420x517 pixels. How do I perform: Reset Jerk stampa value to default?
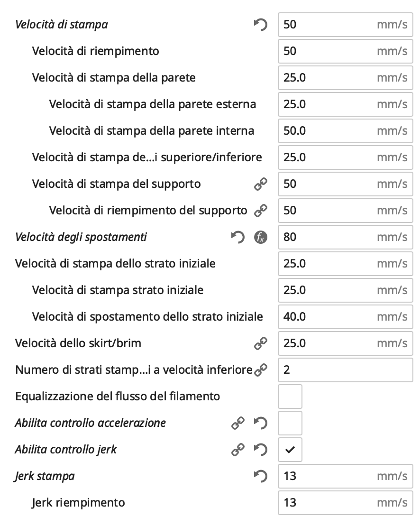tap(260, 476)
